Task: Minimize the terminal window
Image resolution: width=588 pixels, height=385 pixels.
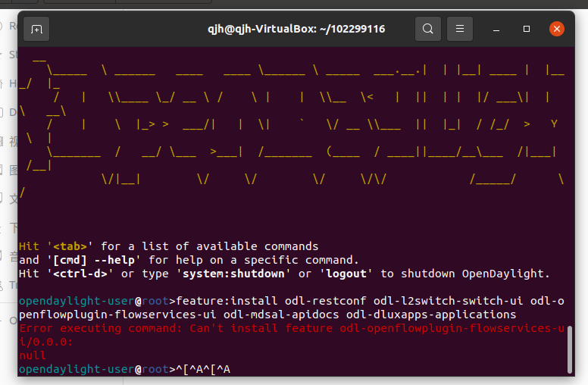Action: (x=496, y=29)
